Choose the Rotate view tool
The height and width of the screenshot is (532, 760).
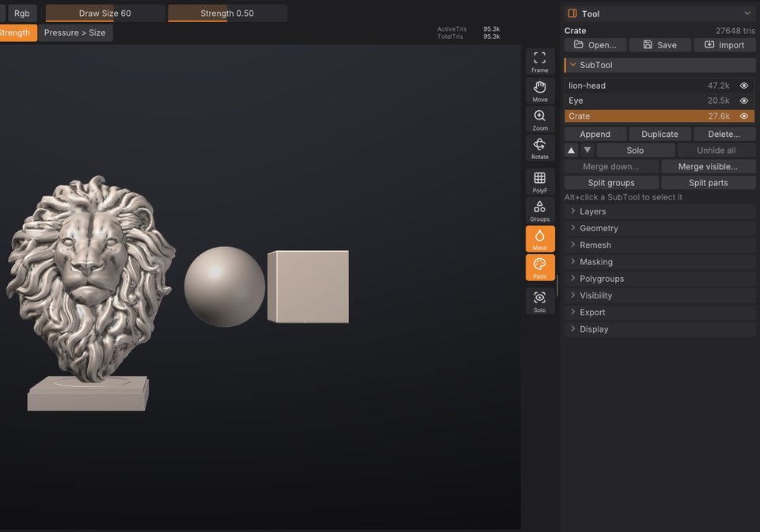click(x=539, y=148)
